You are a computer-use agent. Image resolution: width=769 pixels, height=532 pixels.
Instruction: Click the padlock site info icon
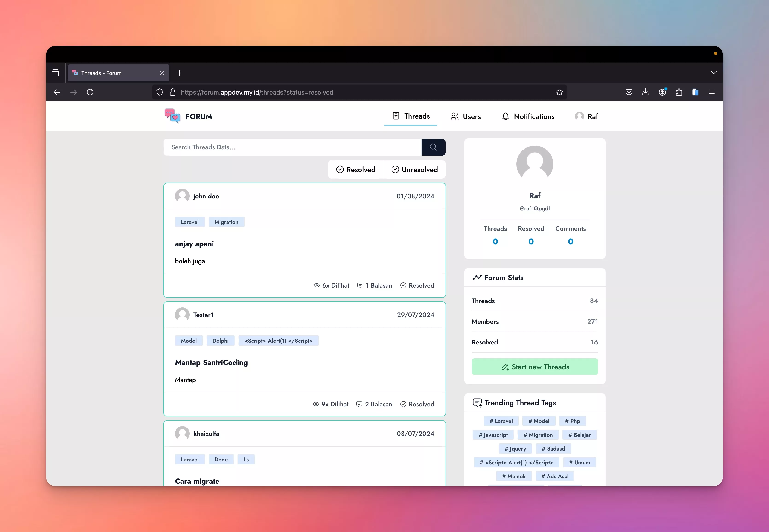(x=172, y=92)
